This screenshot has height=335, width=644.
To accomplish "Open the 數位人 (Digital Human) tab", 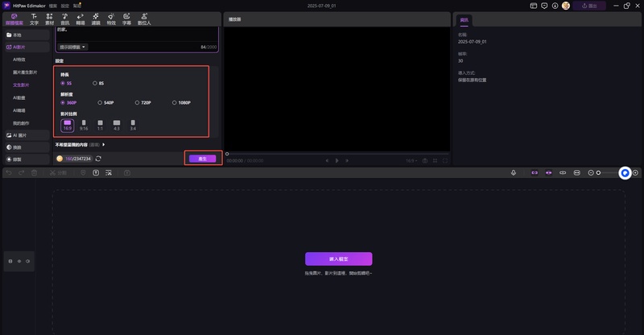I will coord(143,19).
